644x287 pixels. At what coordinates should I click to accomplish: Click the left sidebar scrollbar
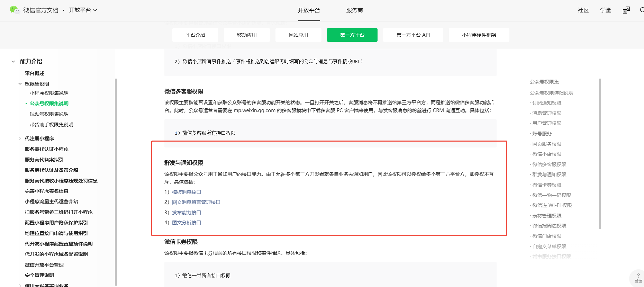116,182
